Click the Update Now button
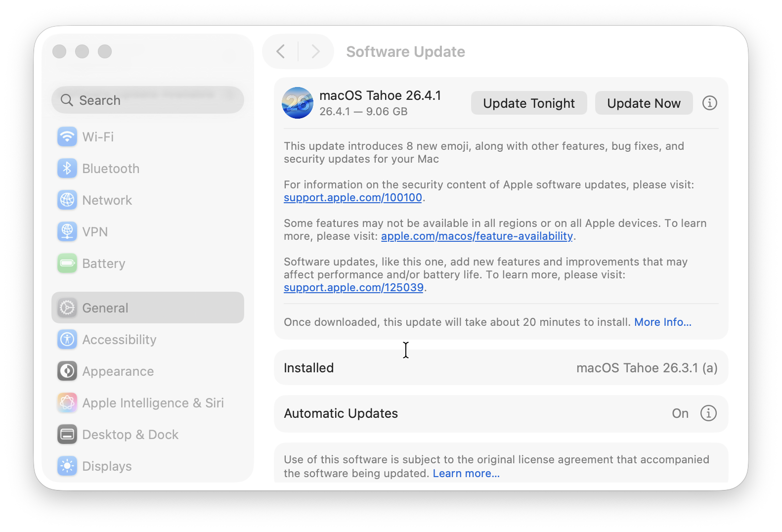The width and height of the screenshot is (782, 532). [644, 103]
